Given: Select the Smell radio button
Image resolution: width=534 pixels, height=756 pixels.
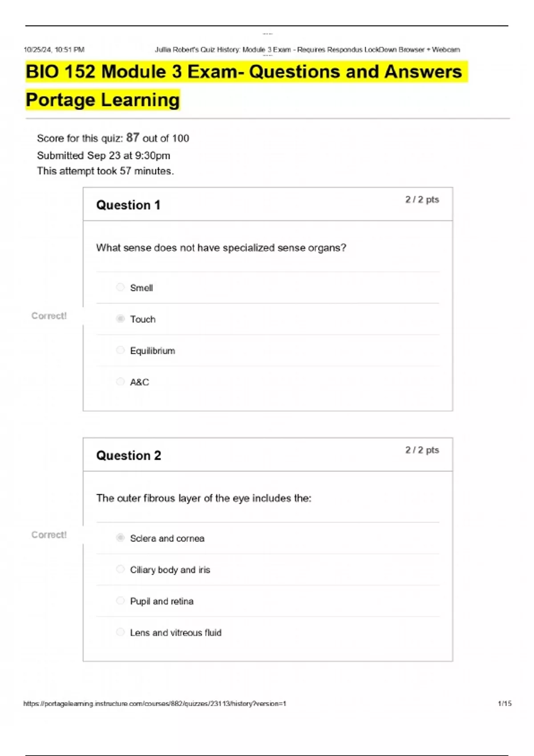Looking at the screenshot, I should pyautogui.click(x=120, y=287).
